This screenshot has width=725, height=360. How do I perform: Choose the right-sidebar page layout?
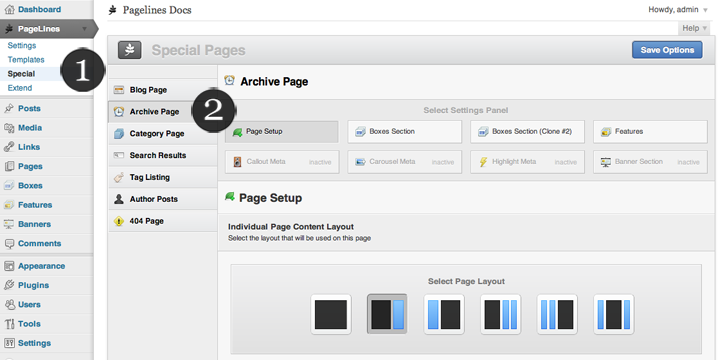[x=387, y=314]
